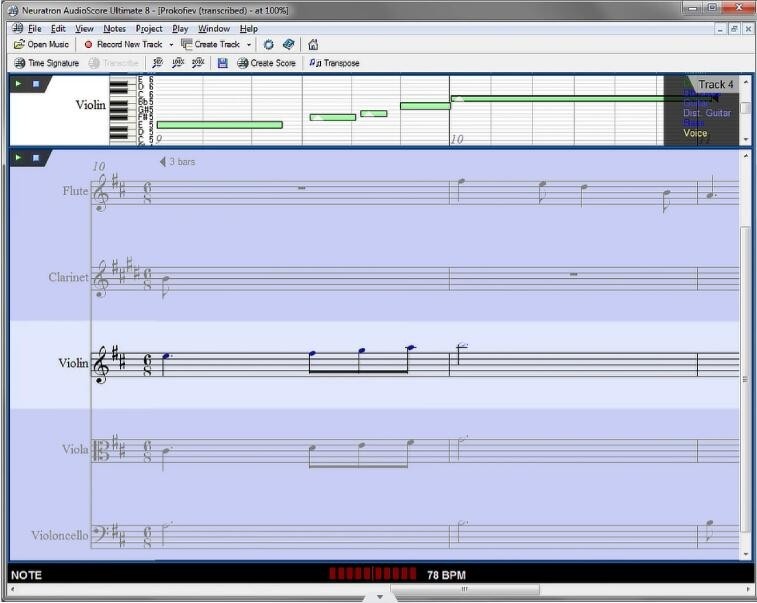Start recording with Record New Track
Image resolution: width=757 pixels, height=603 pixels.
click(124, 44)
